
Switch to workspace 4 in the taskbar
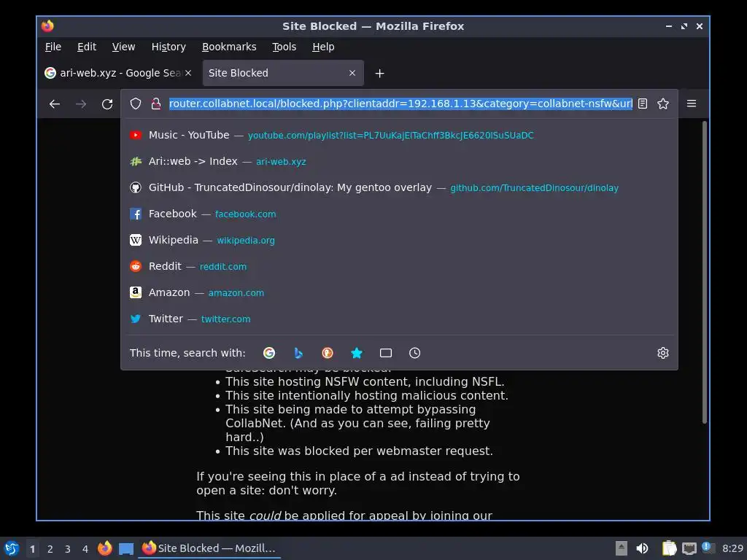coord(85,549)
